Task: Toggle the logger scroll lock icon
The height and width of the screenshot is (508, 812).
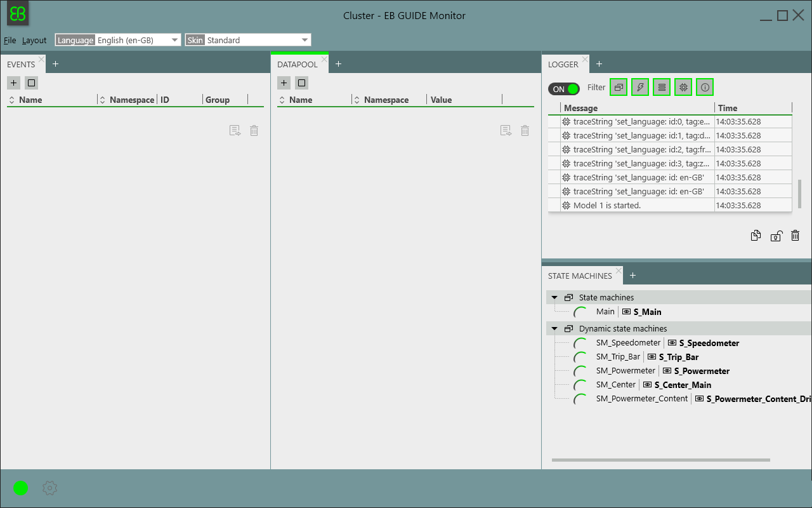Action: [x=776, y=236]
